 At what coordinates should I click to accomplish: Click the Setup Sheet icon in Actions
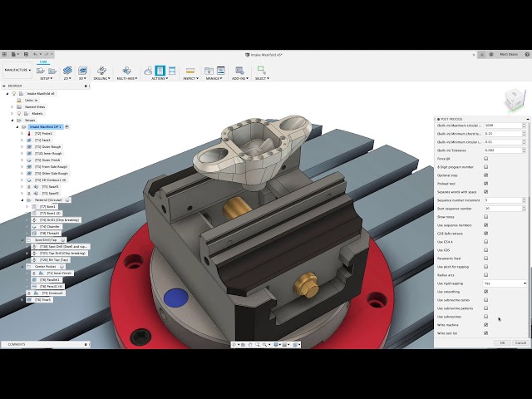172,71
